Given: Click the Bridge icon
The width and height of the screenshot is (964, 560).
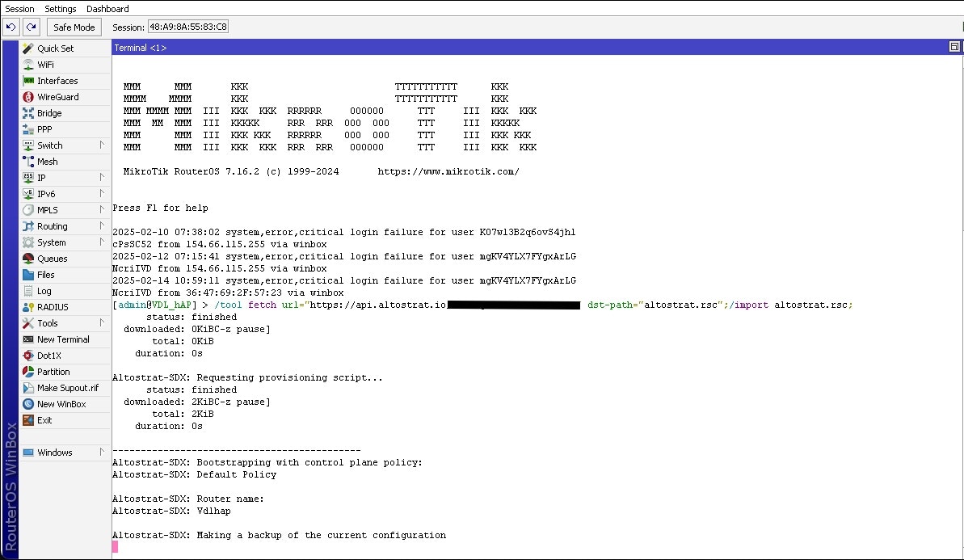Looking at the screenshot, I should pos(28,113).
